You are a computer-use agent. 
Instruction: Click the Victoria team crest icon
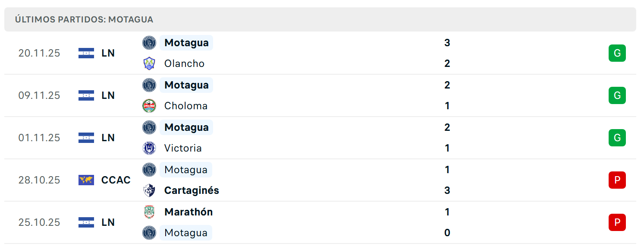click(x=149, y=148)
